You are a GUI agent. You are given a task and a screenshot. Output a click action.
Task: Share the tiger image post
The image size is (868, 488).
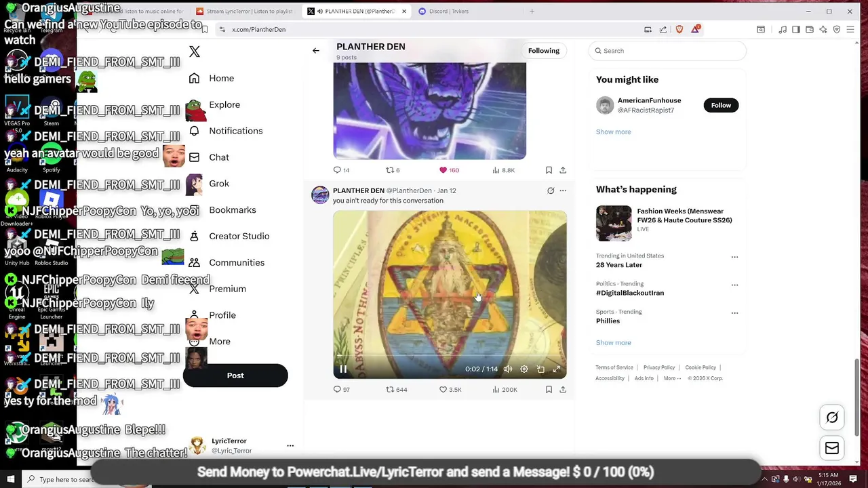563,170
